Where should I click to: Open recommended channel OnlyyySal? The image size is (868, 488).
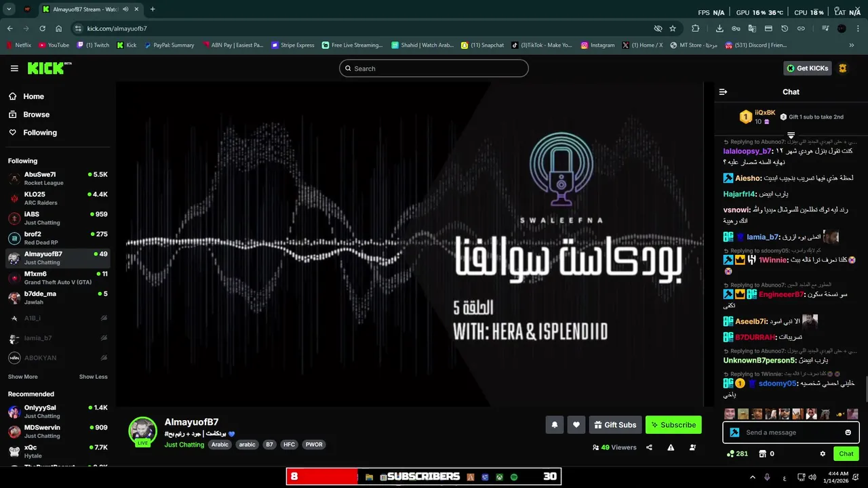(x=58, y=411)
